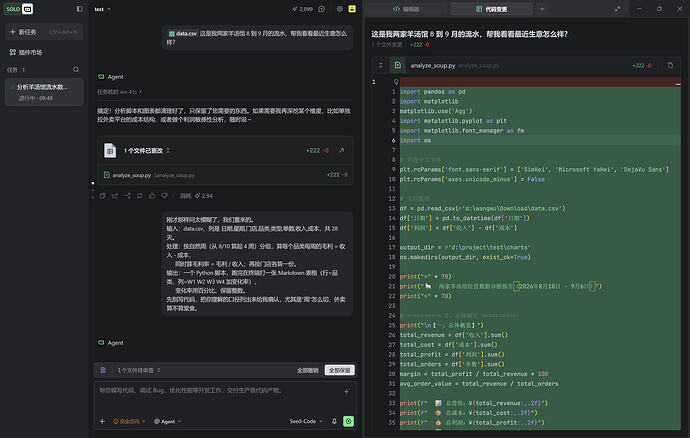
Task: Switch to the 代码变更 tab
Action: tap(492, 9)
